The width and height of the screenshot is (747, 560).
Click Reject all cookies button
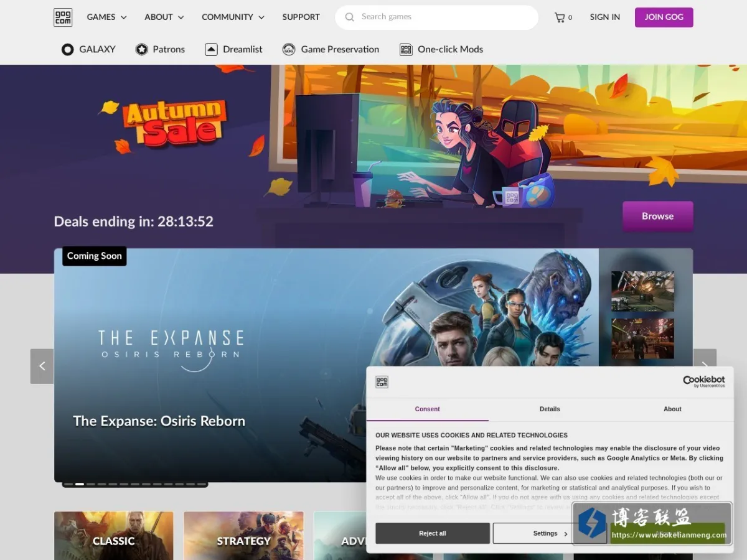point(433,533)
